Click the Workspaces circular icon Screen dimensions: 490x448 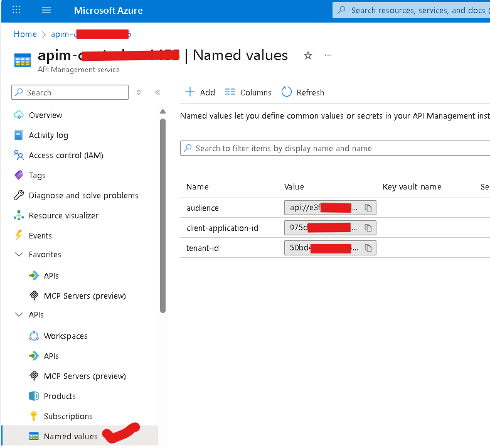click(x=34, y=336)
